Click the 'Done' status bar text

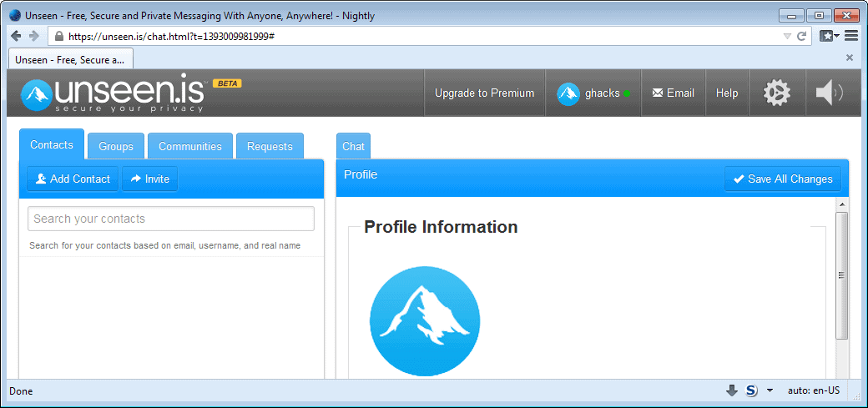21,391
